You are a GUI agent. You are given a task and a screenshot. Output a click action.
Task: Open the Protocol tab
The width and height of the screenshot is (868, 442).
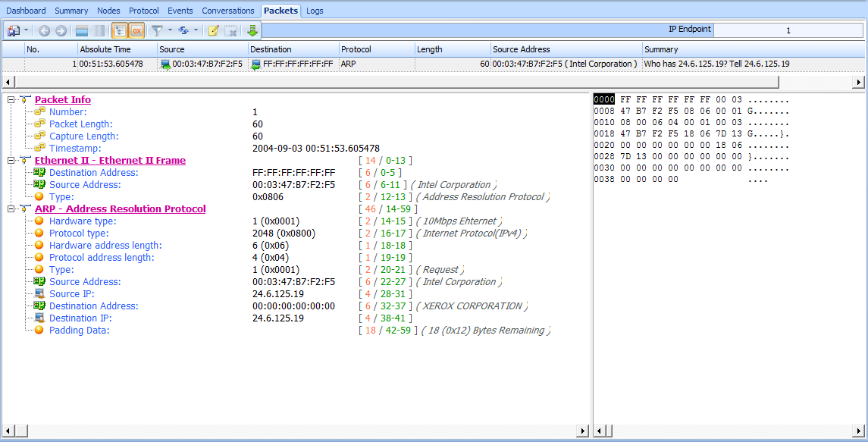pos(144,11)
